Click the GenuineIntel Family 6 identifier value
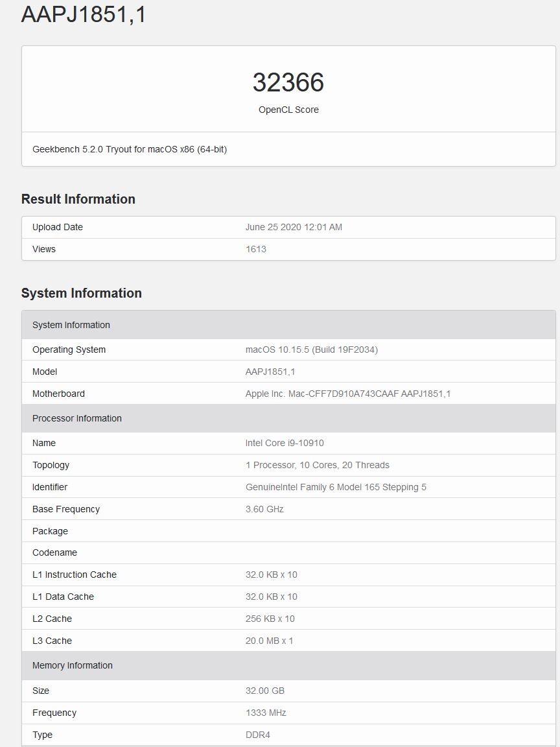 pos(336,487)
